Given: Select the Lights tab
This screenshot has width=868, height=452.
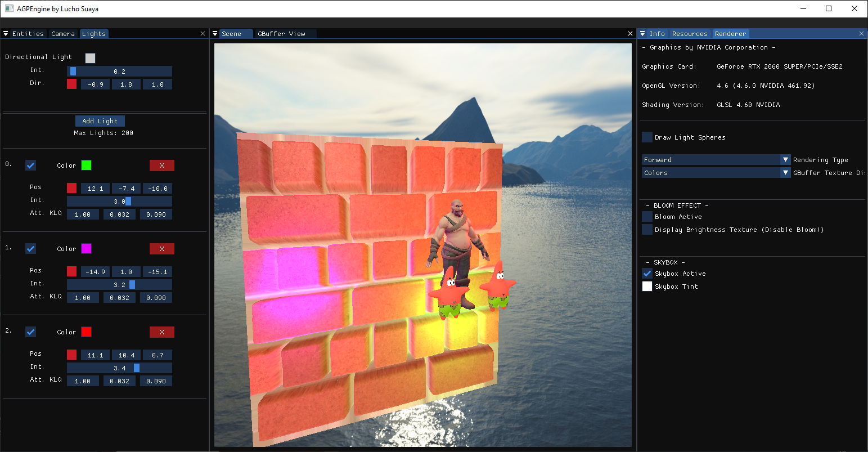Looking at the screenshot, I should [94, 34].
